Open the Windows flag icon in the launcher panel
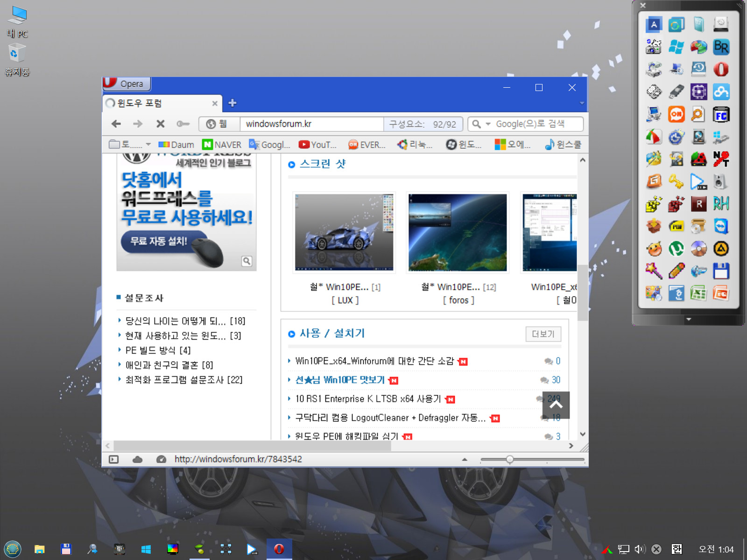Image resolution: width=747 pixels, height=560 pixels. tap(676, 47)
